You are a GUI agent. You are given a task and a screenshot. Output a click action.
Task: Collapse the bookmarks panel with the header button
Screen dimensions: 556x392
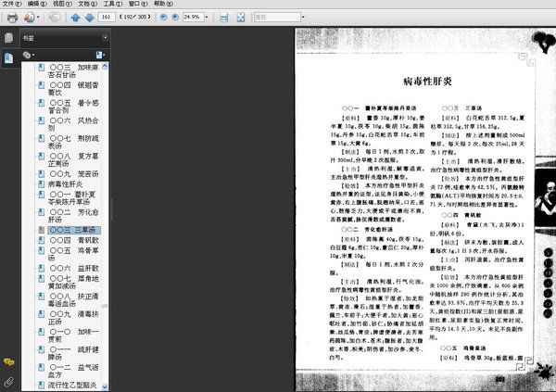(106, 38)
